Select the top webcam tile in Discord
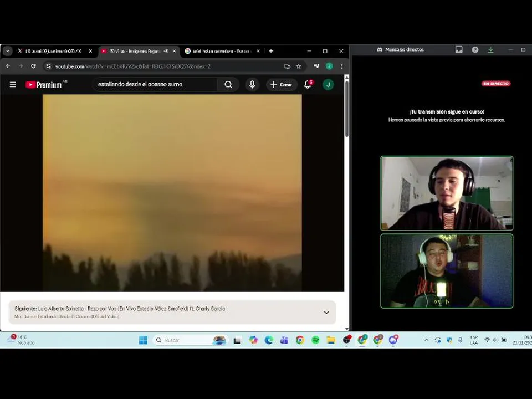532x399 pixels. 447,193
